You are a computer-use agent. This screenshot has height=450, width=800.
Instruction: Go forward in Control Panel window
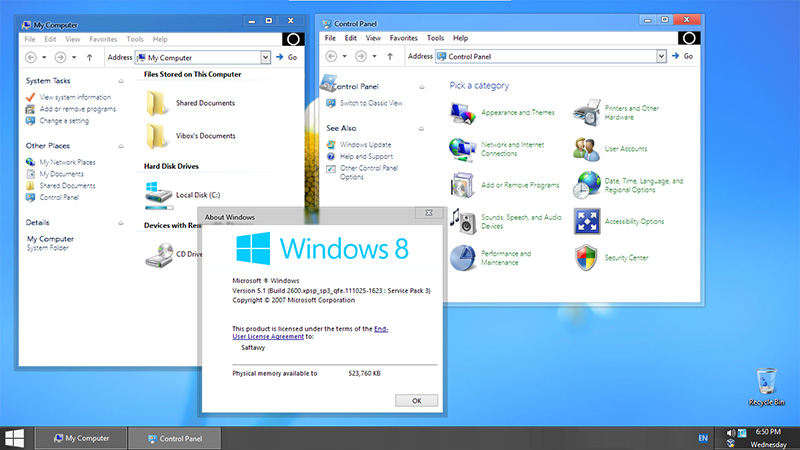pos(361,56)
